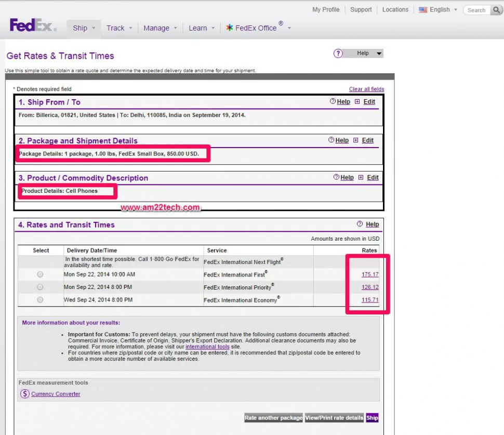
Task: Open the Currency Converter link
Action: [56, 394]
